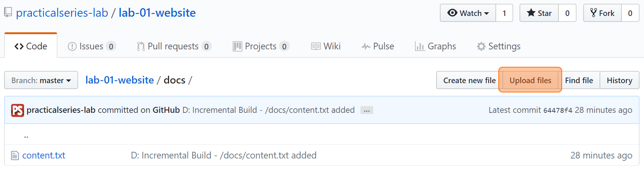Open the content.txt file link
The width and height of the screenshot is (644, 170).
pyautogui.click(x=44, y=156)
